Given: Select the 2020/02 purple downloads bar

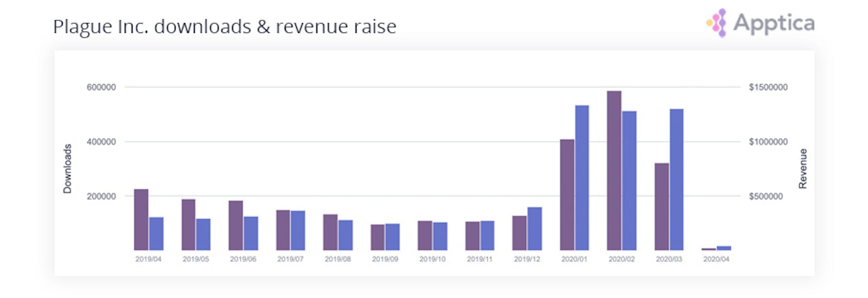Looking at the screenshot, I should 614,171.
